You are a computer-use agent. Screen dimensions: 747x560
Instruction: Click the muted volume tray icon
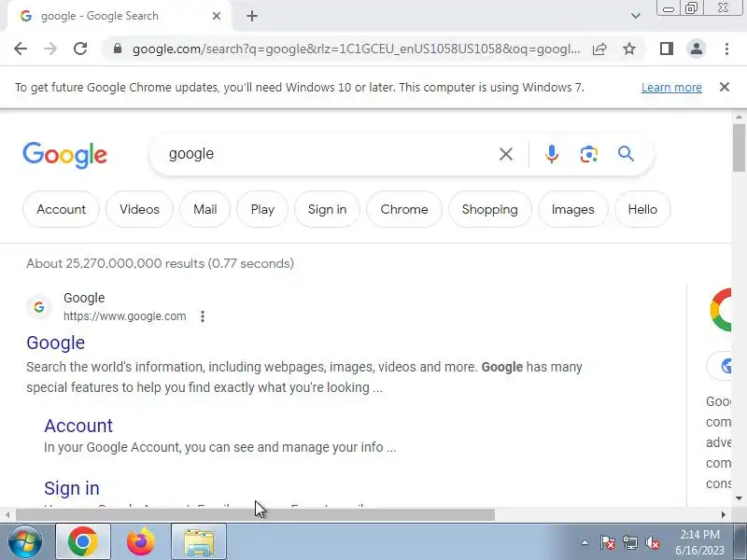click(652, 542)
